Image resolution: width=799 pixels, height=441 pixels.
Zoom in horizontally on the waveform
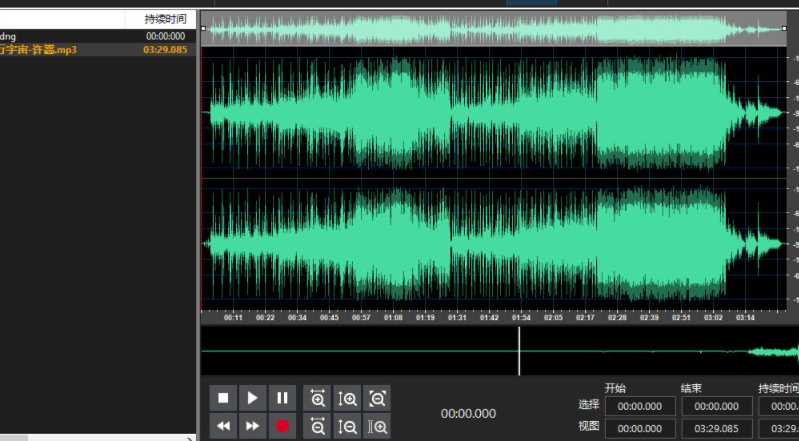[317, 398]
